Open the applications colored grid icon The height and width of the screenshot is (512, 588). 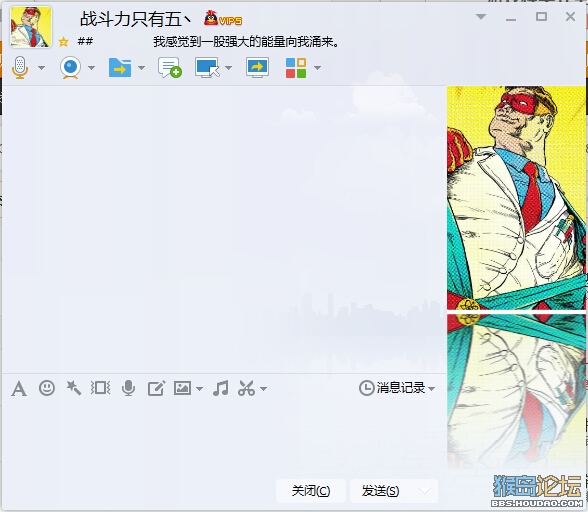tap(296, 68)
